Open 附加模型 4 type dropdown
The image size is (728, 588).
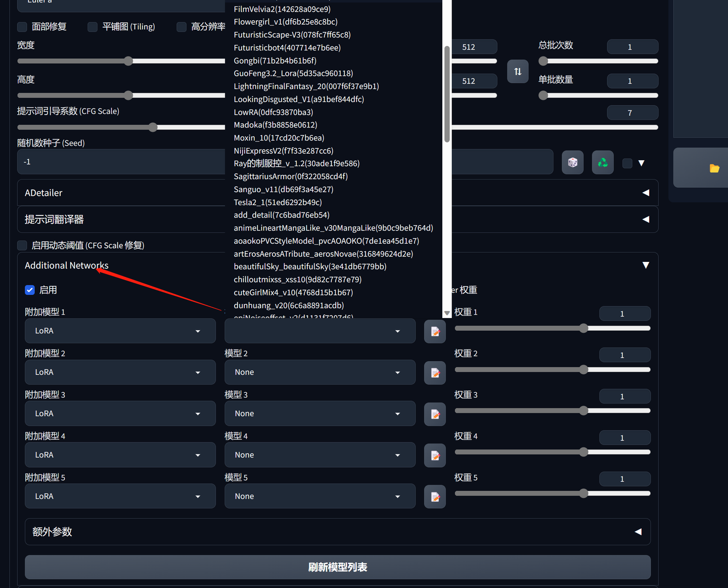pyautogui.click(x=120, y=455)
